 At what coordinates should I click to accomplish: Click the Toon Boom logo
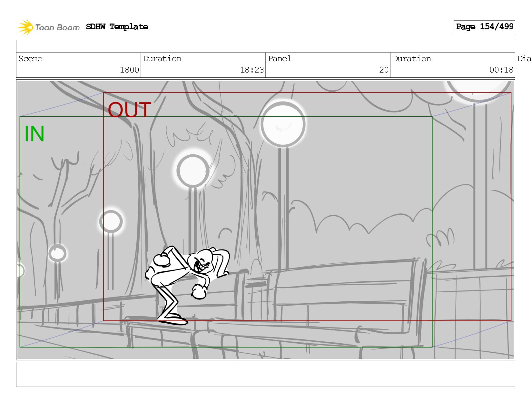48,27
